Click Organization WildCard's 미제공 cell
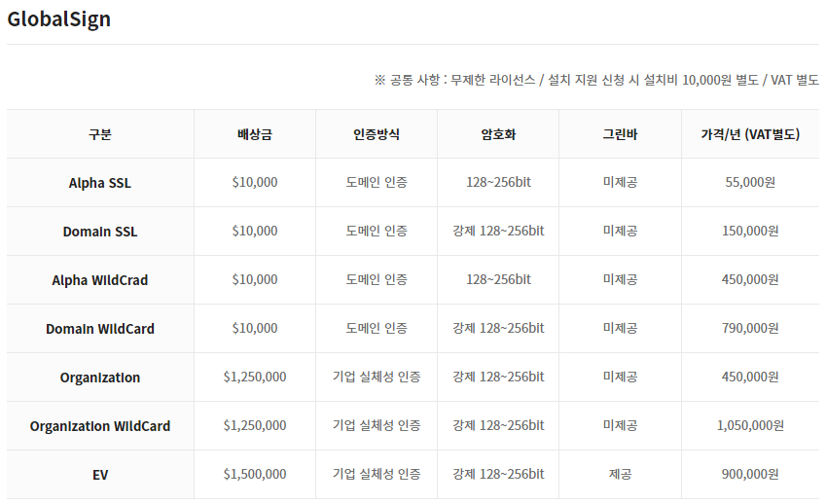 tap(620, 425)
